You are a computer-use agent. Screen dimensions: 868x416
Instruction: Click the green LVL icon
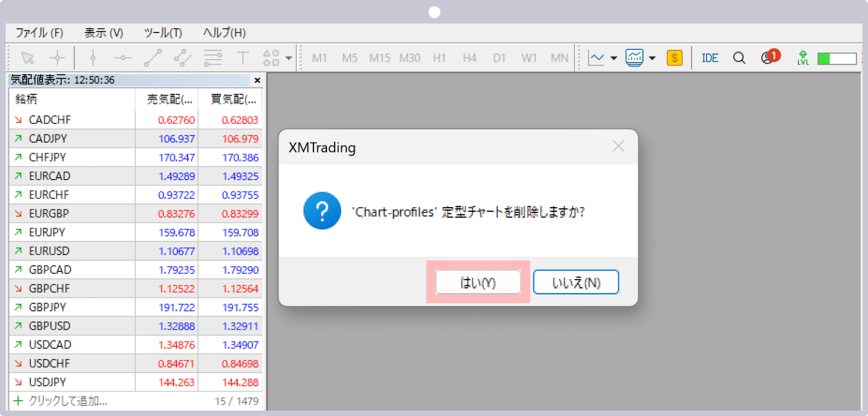pos(803,58)
